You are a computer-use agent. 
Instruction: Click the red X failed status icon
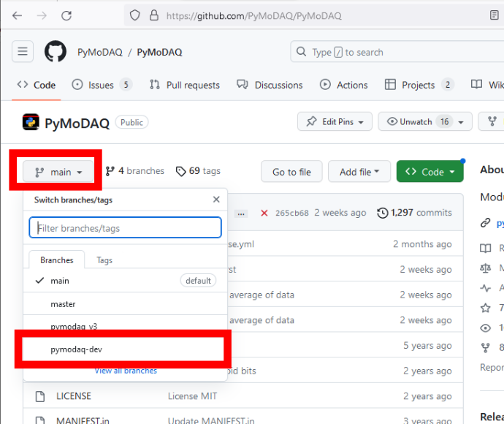click(x=264, y=213)
